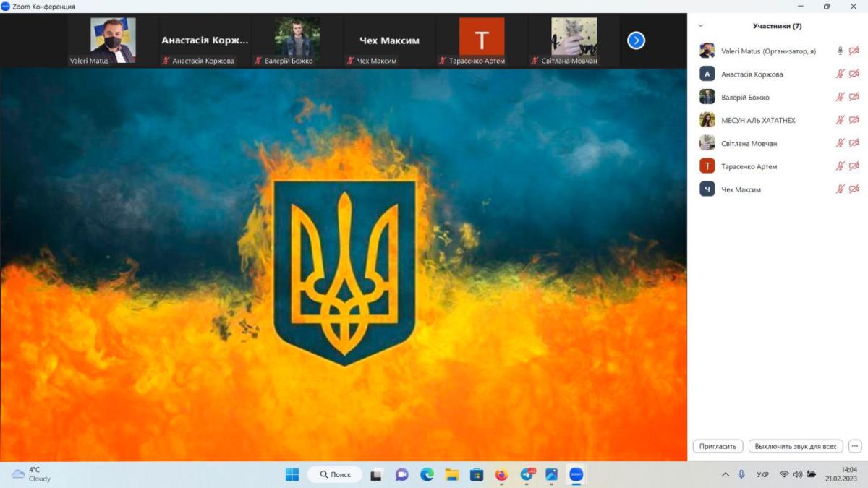Screen dimensions: 868x488
Task: Open Telegram from the taskbar
Action: tap(527, 475)
